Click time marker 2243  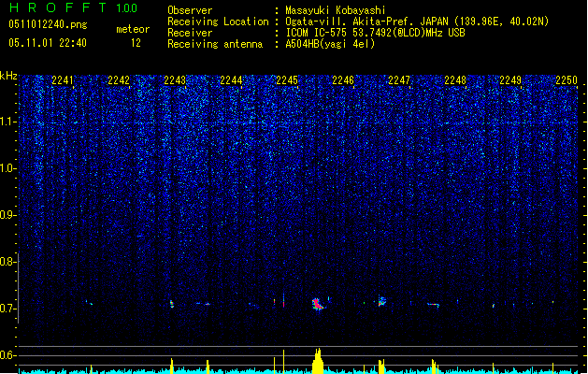(x=175, y=79)
